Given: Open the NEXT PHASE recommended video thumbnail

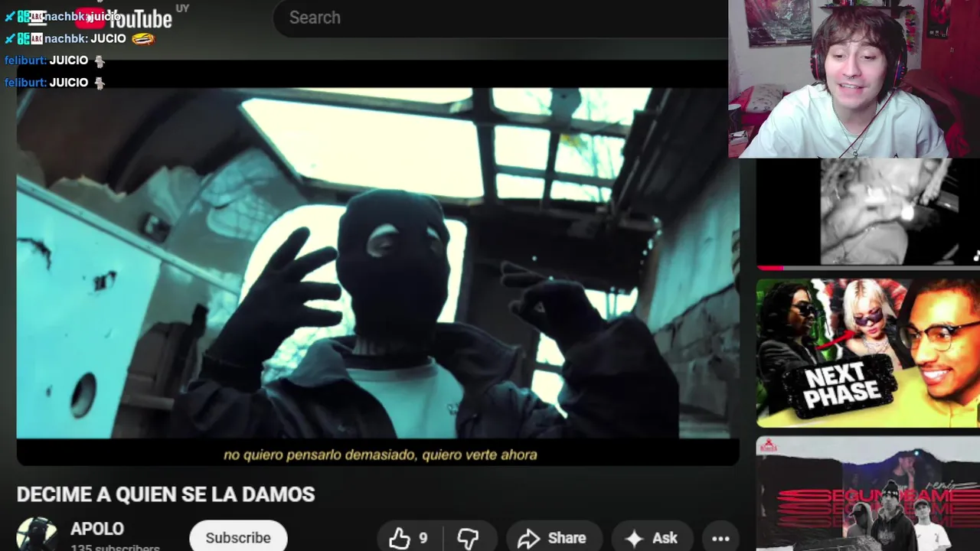Looking at the screenshot, I should 868,353.
